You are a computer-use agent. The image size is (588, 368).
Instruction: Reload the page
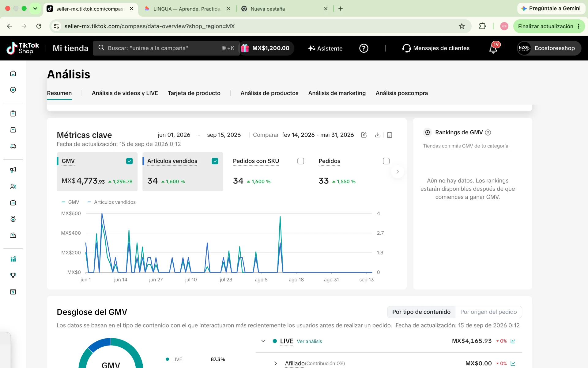pos(39,26)
